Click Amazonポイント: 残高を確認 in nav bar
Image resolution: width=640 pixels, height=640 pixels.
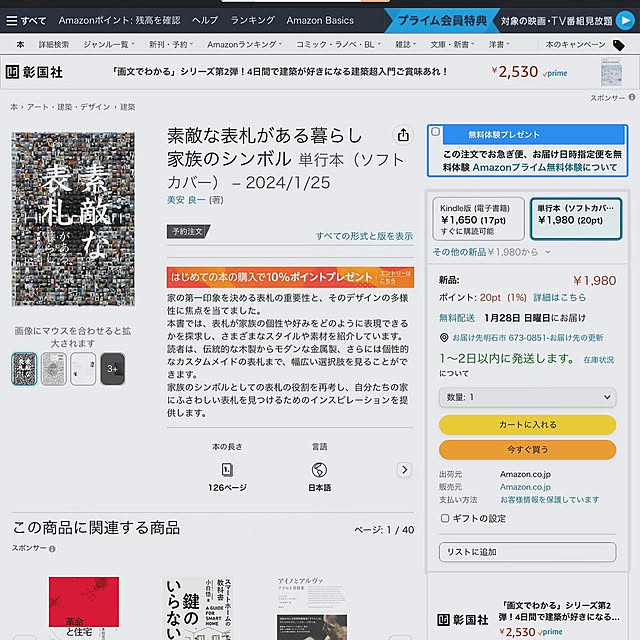pyautogui.click(x=119, y=20)
